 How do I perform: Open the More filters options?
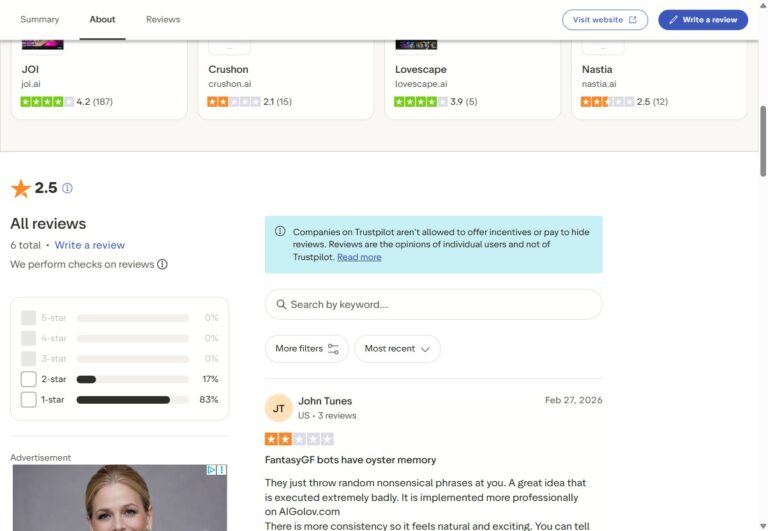click(x=306, y=349)
